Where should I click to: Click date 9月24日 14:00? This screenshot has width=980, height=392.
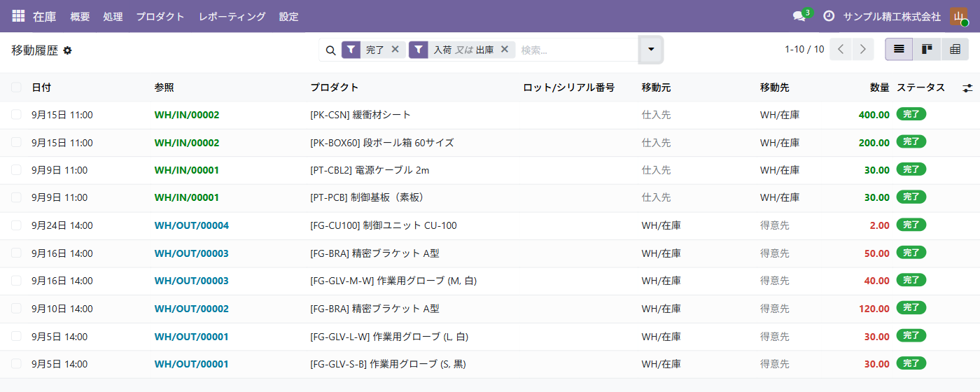[x=62, y=225]
